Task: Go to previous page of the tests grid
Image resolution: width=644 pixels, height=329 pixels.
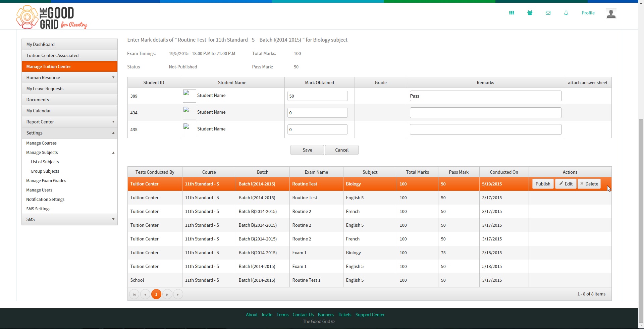Action: pyautogui.click(x=145, y=294)
